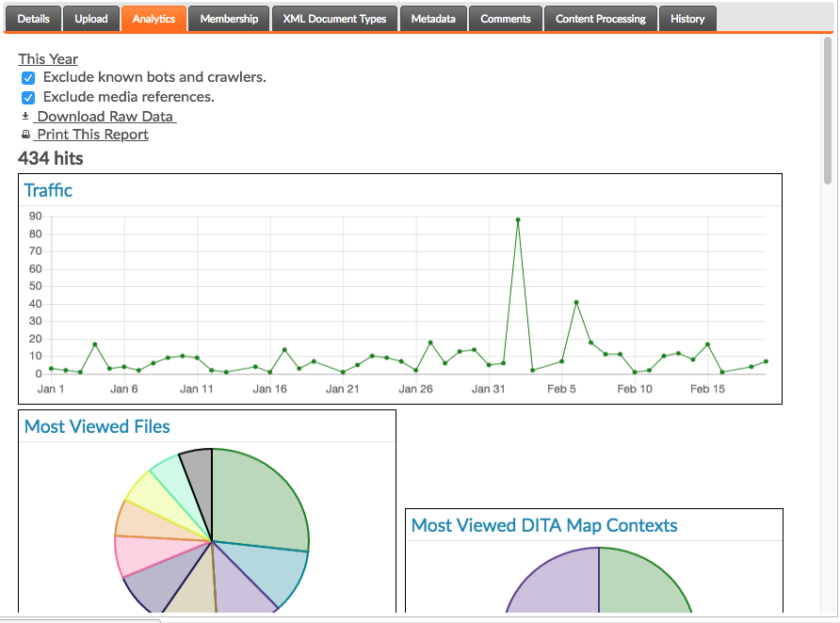Viewport: 840px width, 623px height.
Task: Open the Metadata tab
Action: coord(433,19)
